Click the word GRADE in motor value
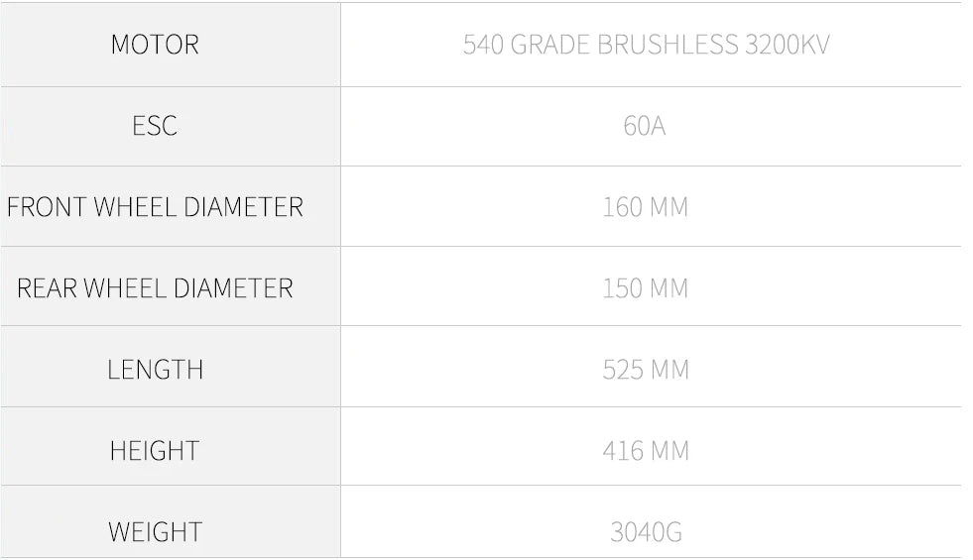The image size is (973, 560). [549, 45]
